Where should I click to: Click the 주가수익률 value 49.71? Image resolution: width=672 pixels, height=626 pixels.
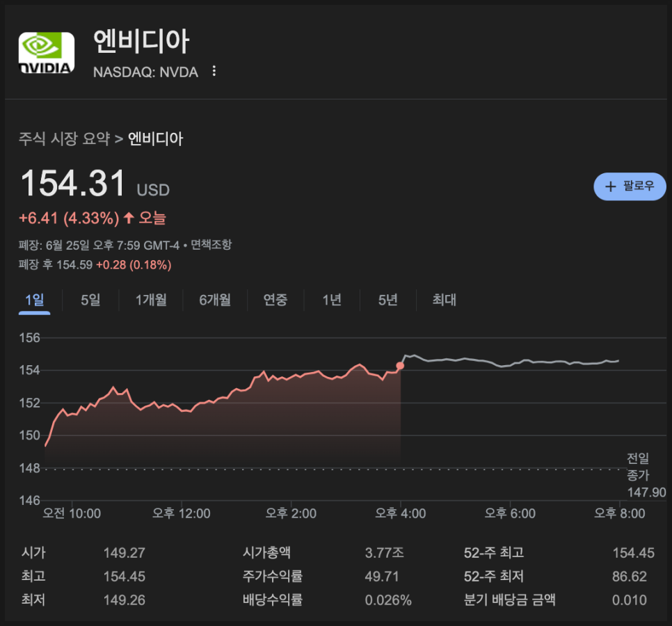pos(382,577)
